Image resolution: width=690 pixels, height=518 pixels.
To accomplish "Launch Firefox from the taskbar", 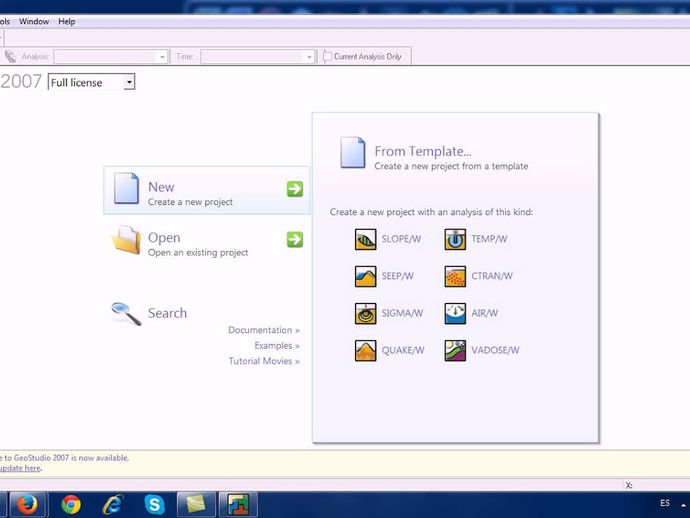I will point(27,504).
